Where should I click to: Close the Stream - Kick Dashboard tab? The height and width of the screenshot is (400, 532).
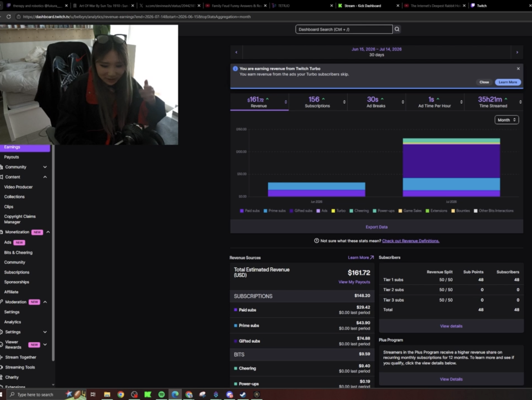tap(398, 5)
